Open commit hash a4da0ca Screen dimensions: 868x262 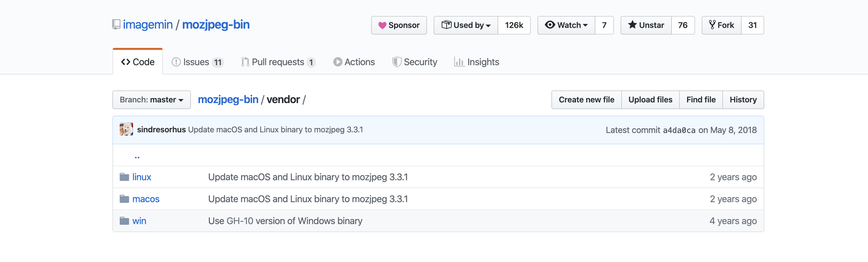pos(679,130)
